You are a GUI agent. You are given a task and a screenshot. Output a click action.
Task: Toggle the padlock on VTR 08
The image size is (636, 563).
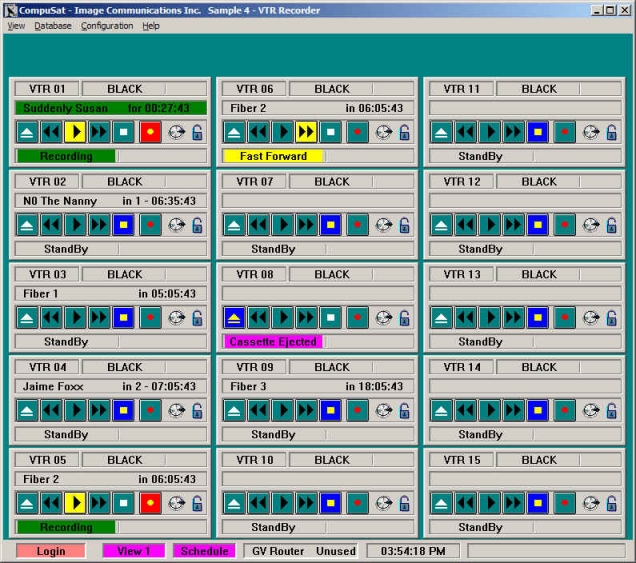tap(405, 318)
